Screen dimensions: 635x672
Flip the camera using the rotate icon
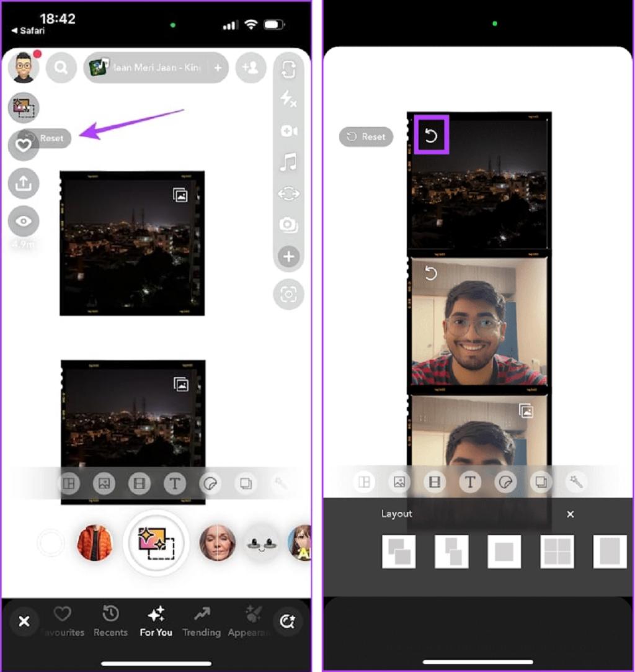pos(288,69)
